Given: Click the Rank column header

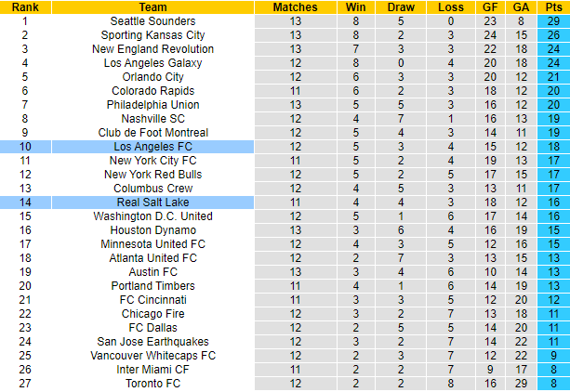Looking at the screenshot, I should 25,7.
